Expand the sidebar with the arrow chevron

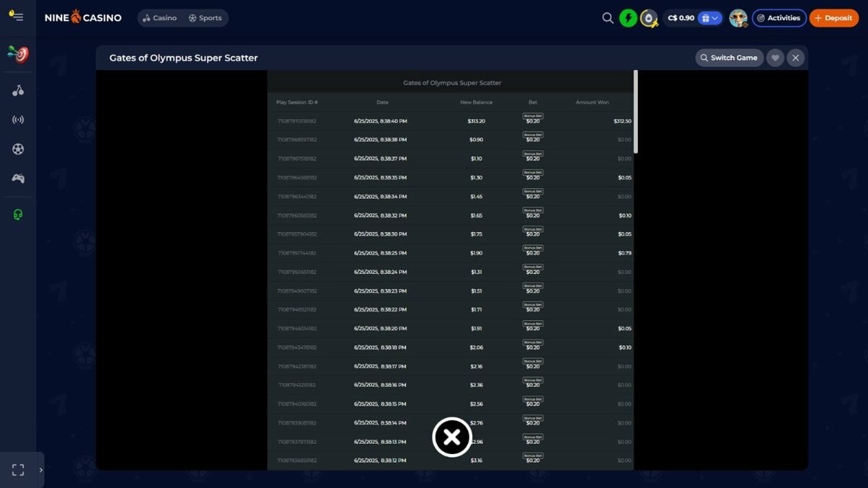tap(41, 470)
